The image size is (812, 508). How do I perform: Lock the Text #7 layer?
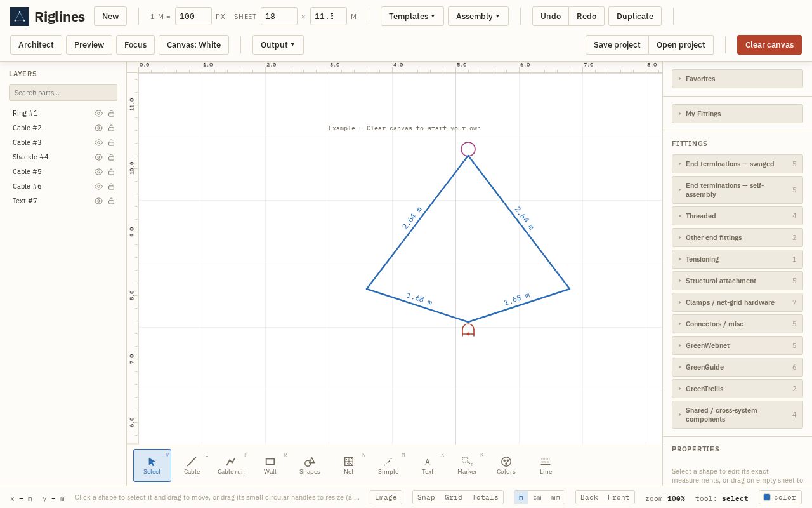click(x=111, y=201)
